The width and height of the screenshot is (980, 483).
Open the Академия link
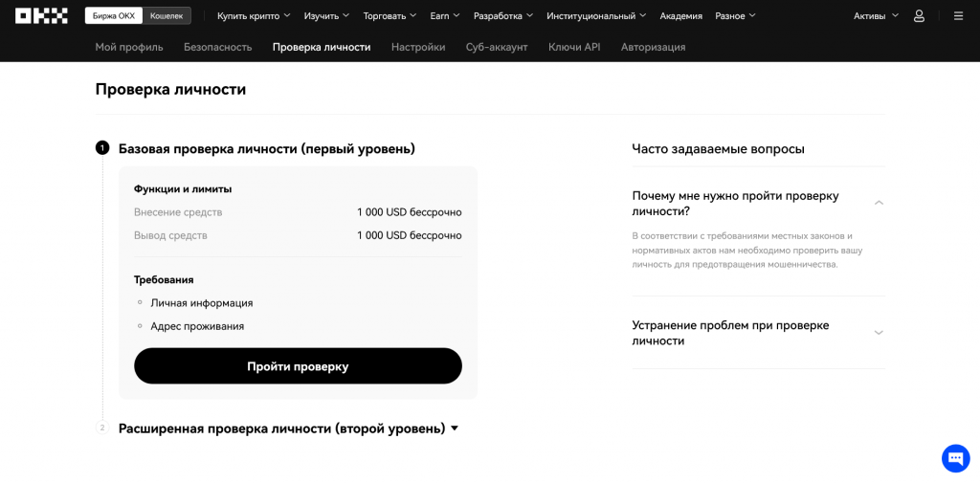pyautogui.click(x=680, y=15)
